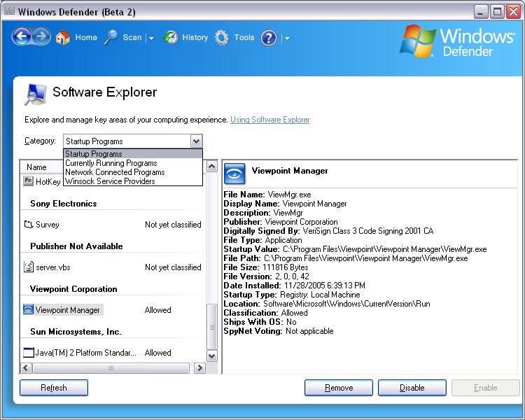Click Allowed status beside Viewpoint Manager
This screenshot has width=525, height=420.
(x=157, y=310)
